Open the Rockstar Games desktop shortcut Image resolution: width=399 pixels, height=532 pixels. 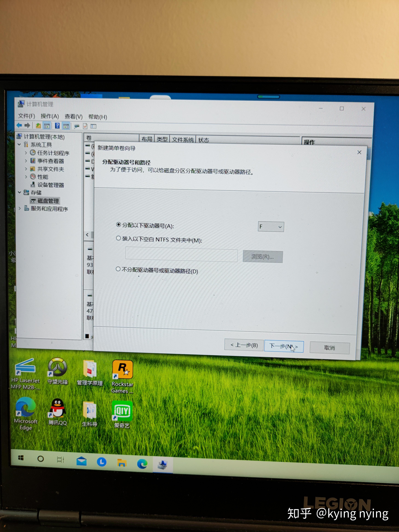point(122,377)
